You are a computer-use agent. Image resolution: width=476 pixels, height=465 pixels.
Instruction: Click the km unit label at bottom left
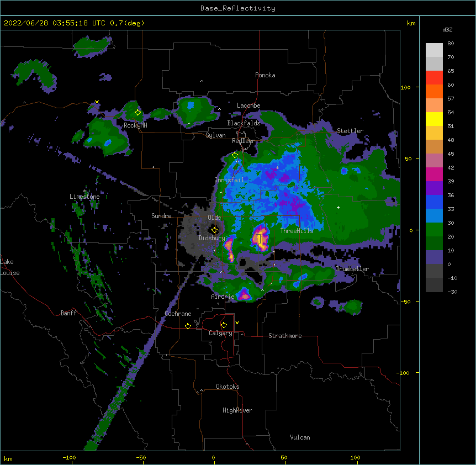[8, 459]
